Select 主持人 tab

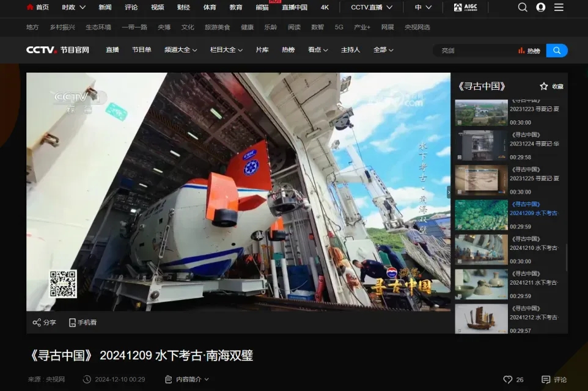351,50
